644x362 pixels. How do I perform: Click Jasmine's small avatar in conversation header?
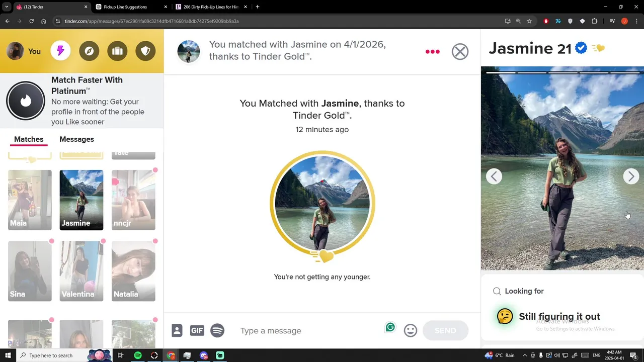coord(189,52)
